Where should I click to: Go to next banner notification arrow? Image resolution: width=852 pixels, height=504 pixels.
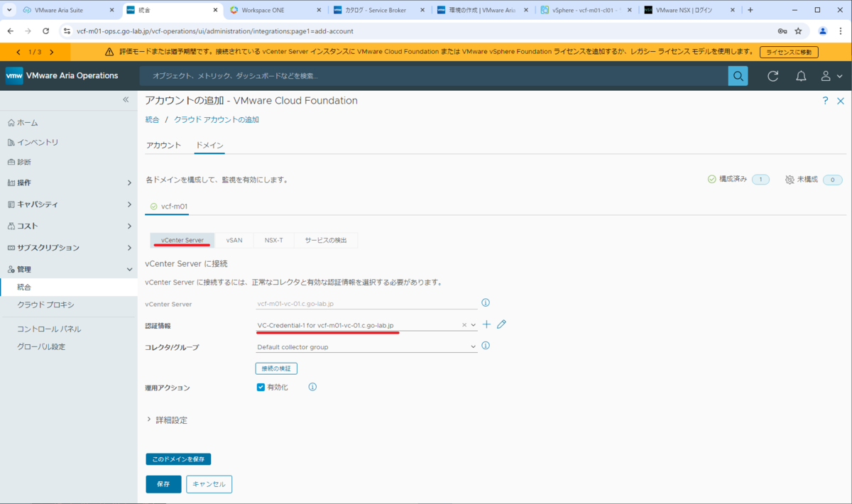[52, 52]
